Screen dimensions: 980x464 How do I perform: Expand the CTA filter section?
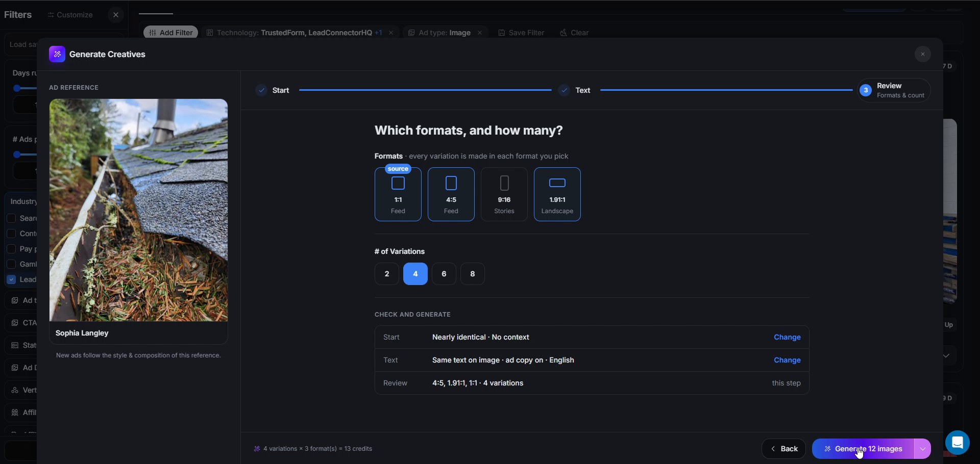pos(21,323)
